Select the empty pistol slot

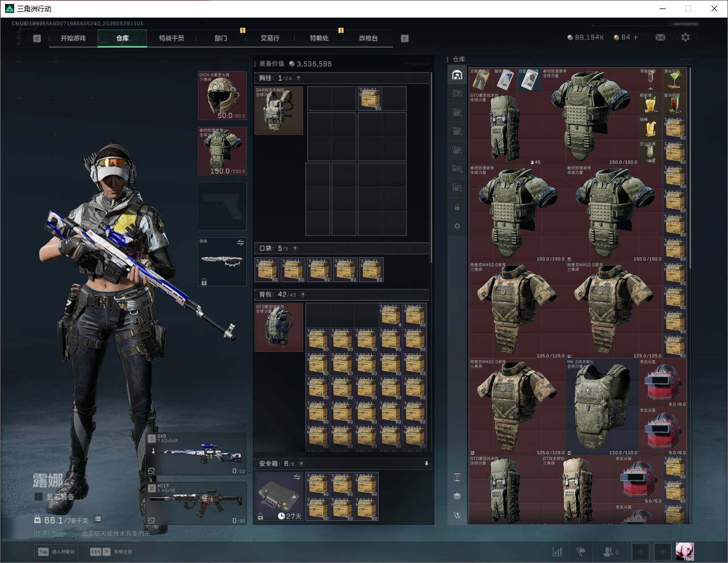222,206
